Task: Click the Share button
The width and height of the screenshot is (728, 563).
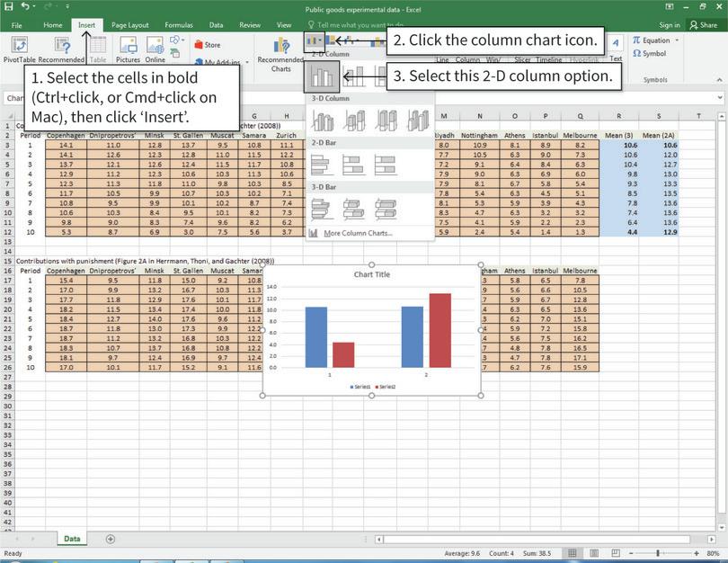Action: 706,25
